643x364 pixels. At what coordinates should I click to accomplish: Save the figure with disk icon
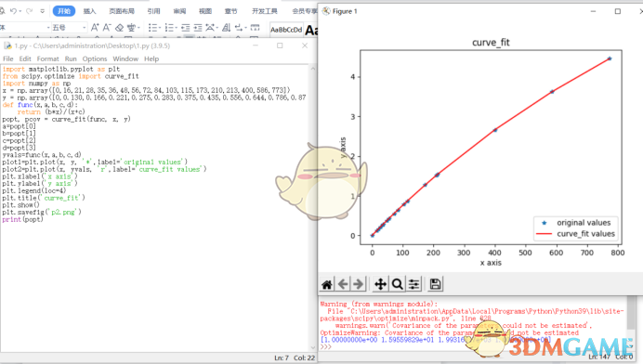pos(435,284)
